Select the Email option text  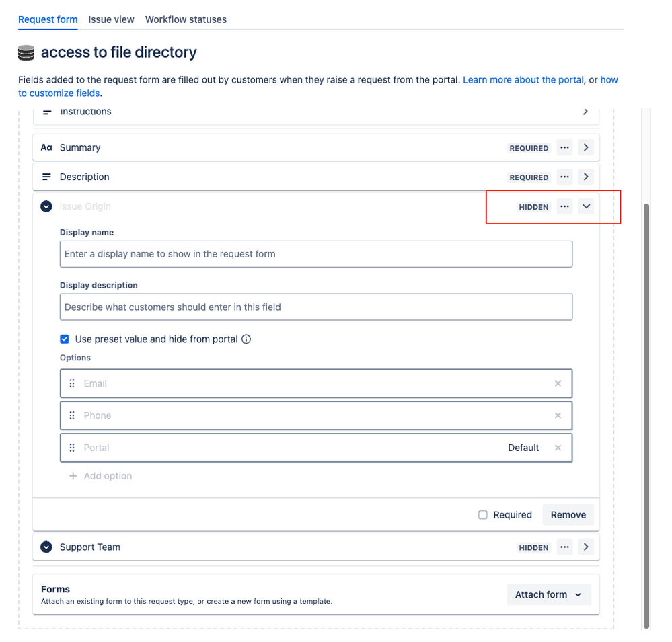point(95,383)
